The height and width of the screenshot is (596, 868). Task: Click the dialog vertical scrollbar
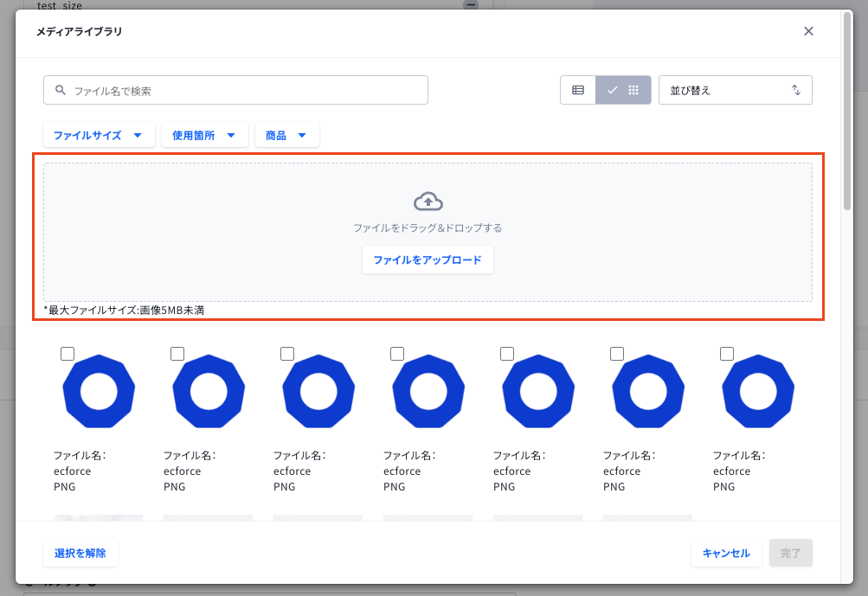[x=847, y=111]
